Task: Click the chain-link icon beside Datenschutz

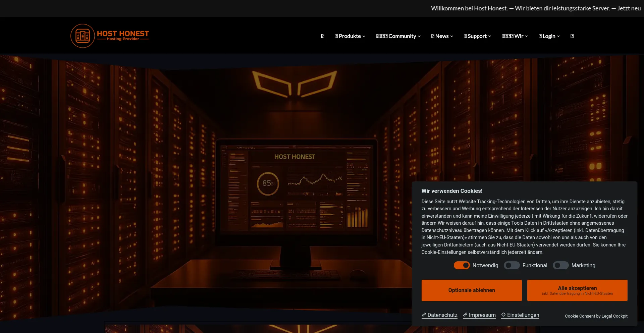Action: 424,315
